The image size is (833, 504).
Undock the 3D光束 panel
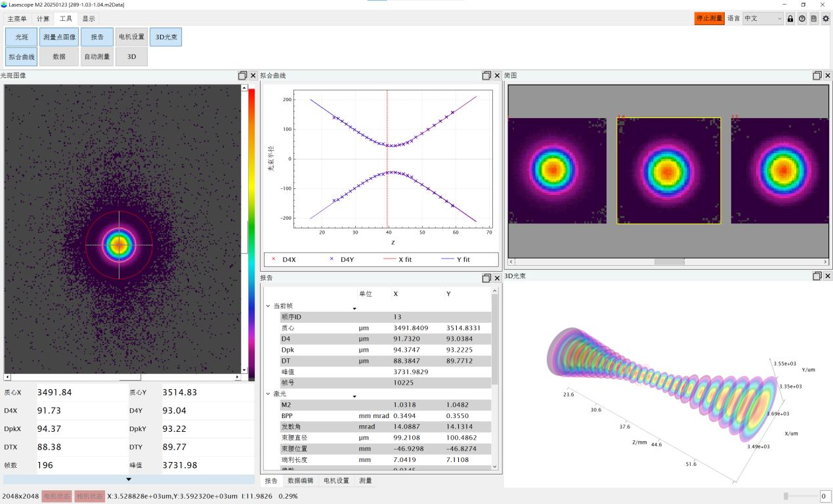[817, 276]
